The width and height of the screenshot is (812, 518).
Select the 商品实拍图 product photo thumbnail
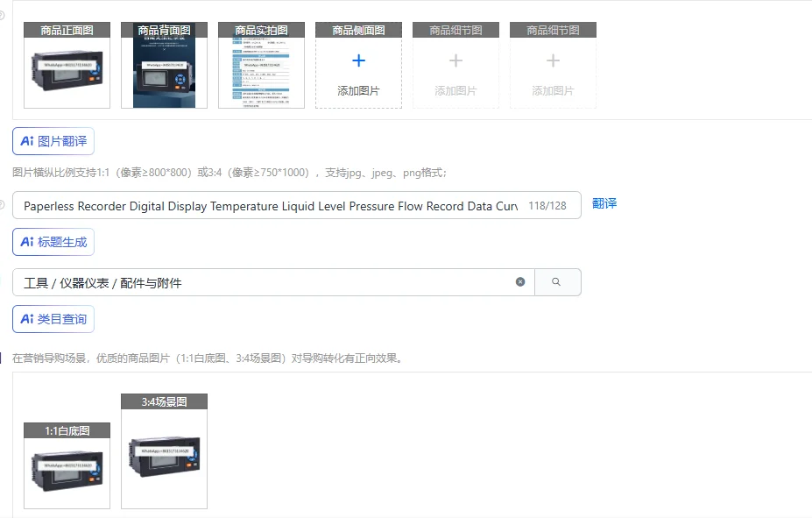coord(261,64)
